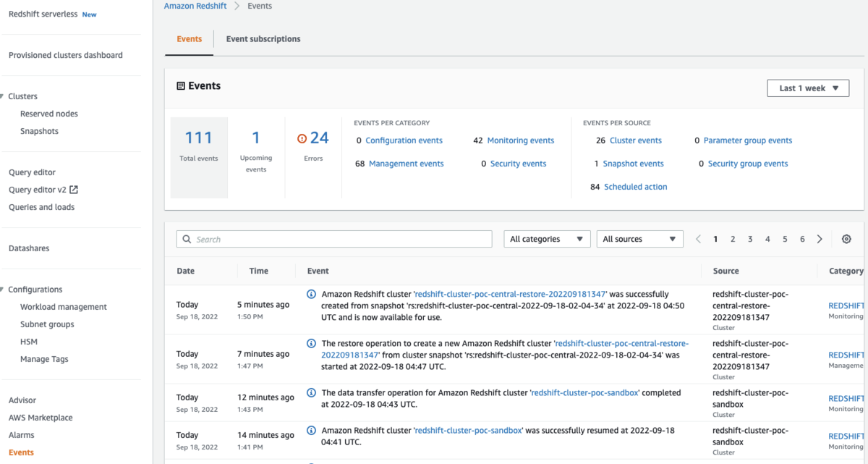Click the info icon on the restore operation event
This screenshot has height=464, width=868.
(x=311, y=344)
